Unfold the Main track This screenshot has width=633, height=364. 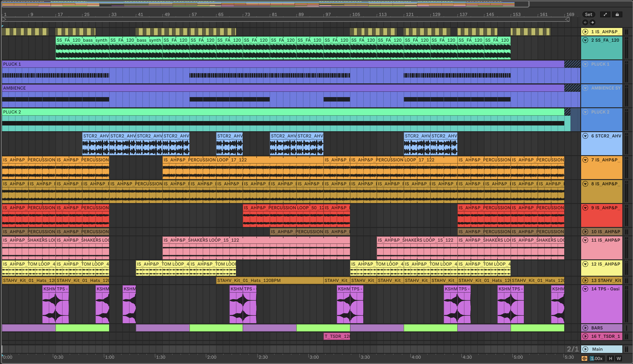click(585, 349)
